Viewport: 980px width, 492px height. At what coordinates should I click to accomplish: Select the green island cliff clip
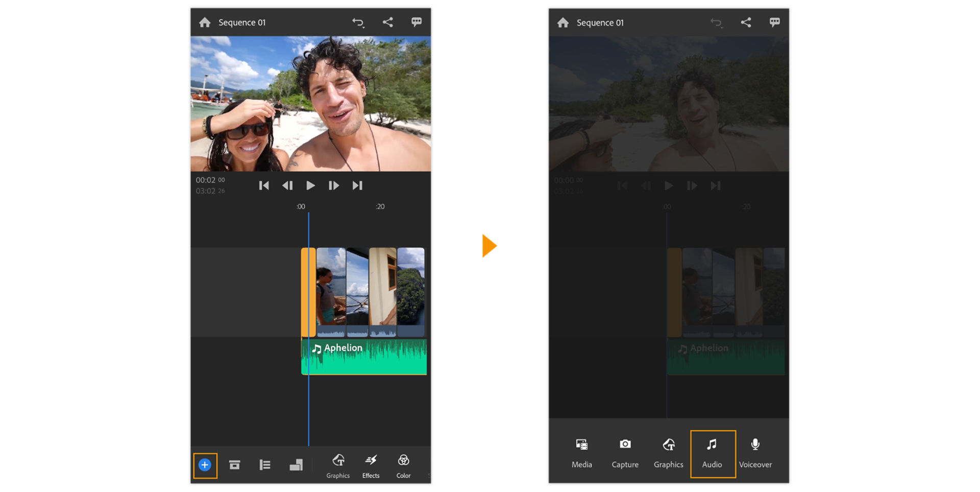411,292
